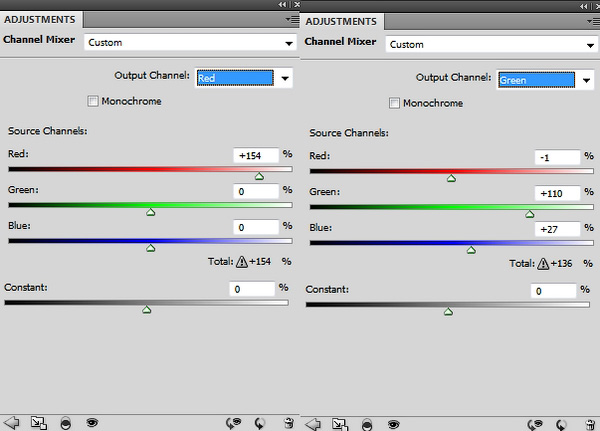600x431 pixels.
Task: Open the left Adjustments panel flyout menu
Action: [x=292, y=20]
